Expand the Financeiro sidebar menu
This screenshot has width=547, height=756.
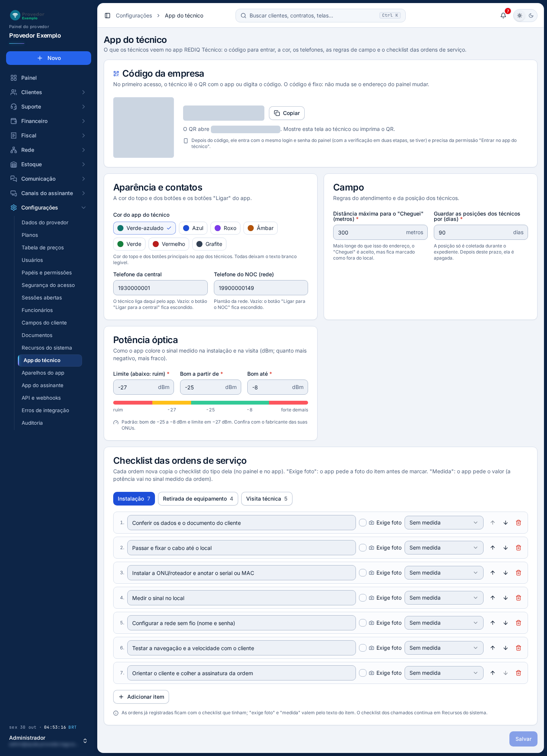point(49,121)
